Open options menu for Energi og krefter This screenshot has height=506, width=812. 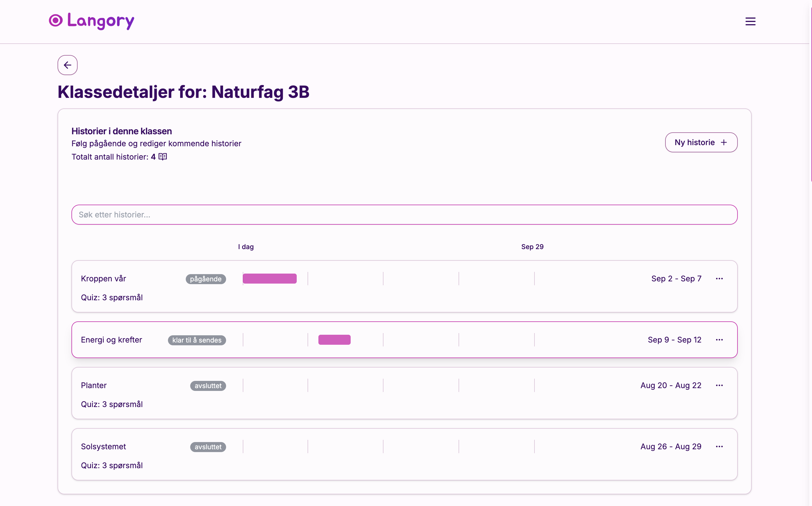pos(719,340)
